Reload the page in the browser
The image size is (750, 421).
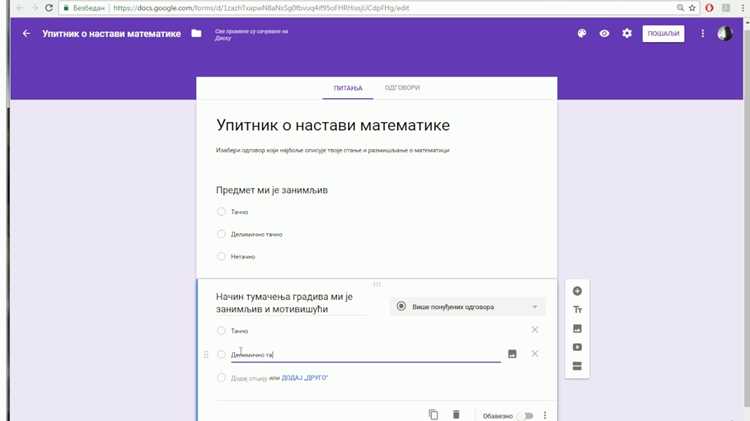point(49,8)
